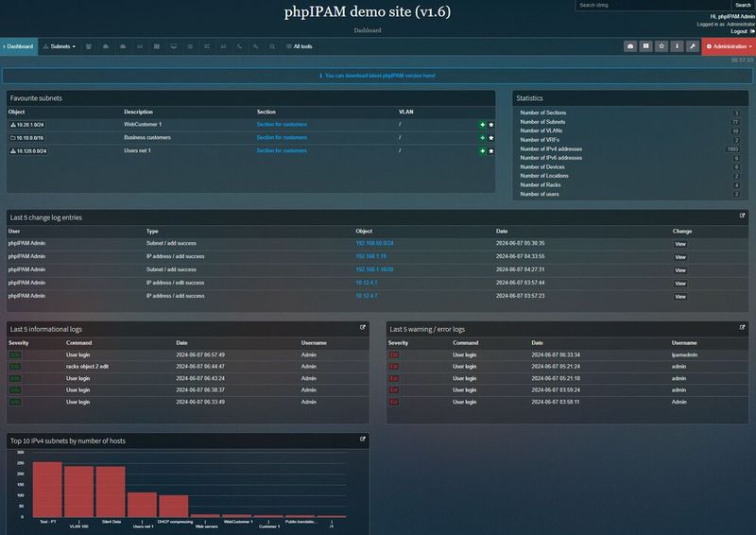Select the racks object 2 edit log row
The image size is (756, 535).
point(187,367)
